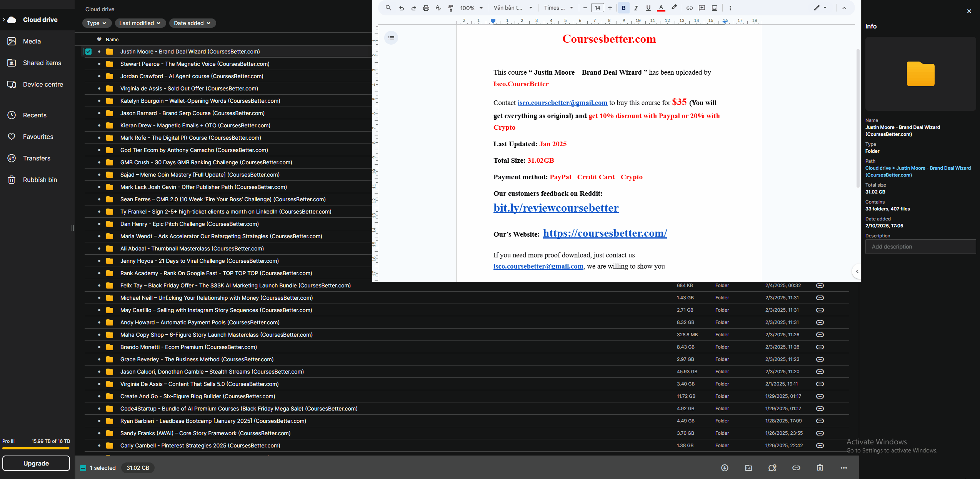Click the print icon in document toolbar

(x=426, y=8)
